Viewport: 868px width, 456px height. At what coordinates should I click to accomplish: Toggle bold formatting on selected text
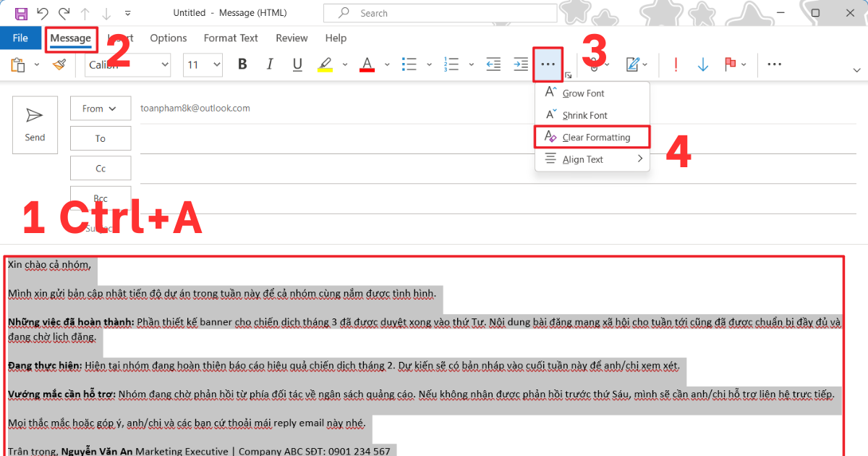coord(242,64)
